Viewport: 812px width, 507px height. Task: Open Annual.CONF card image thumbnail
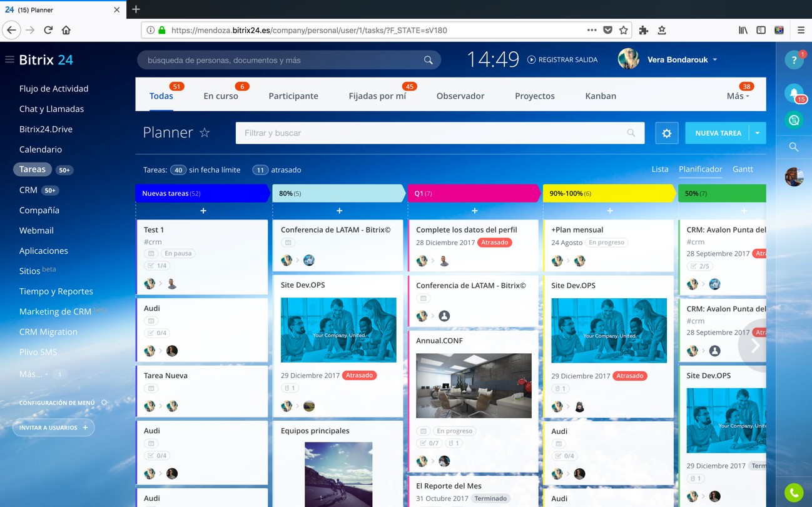tap(474, 386)
